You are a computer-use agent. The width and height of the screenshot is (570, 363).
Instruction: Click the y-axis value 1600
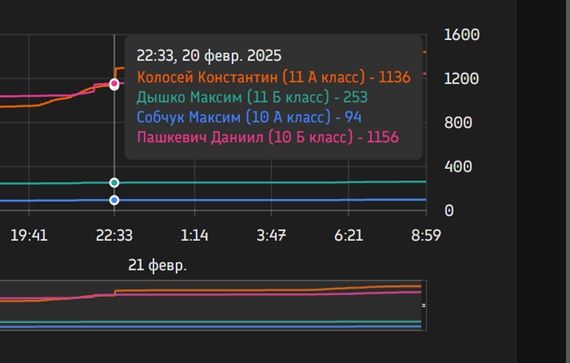(462, 35)
